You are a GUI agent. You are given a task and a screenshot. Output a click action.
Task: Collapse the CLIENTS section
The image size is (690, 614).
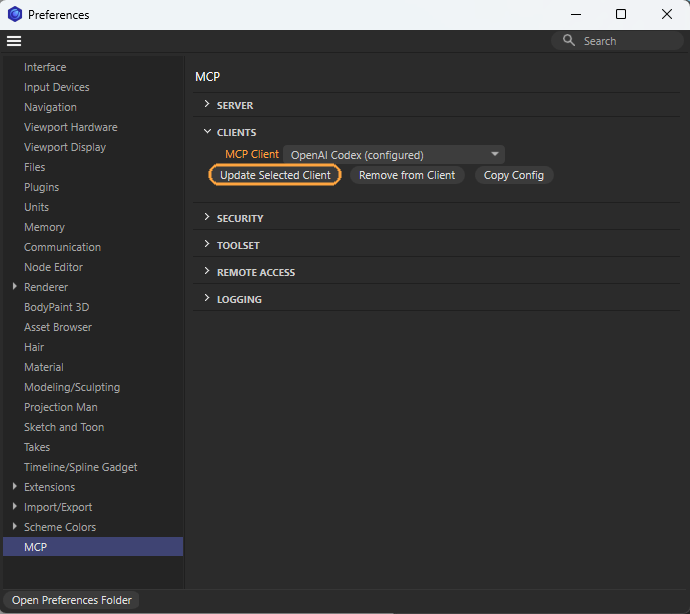pyautogui.click(x=207, y=132)
